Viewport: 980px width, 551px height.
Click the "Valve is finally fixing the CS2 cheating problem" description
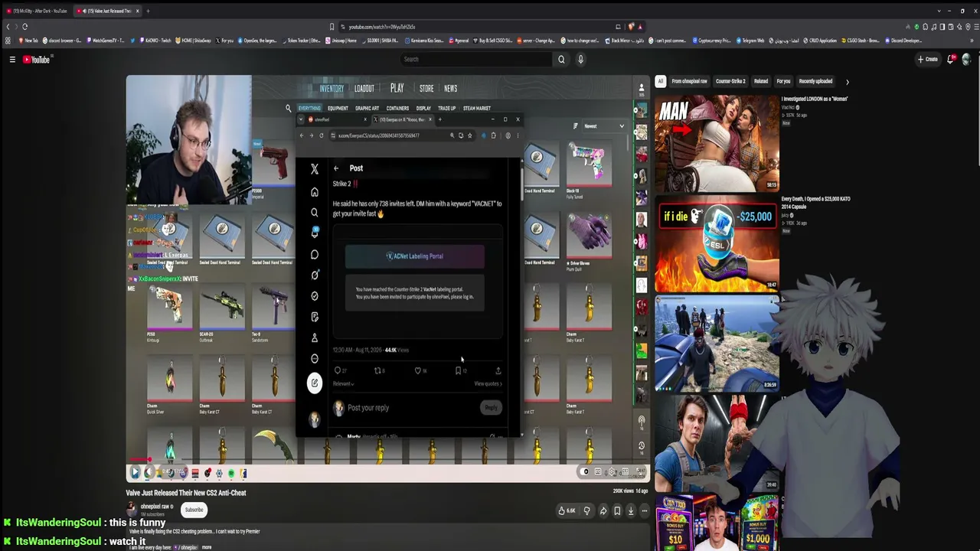(x=194, y=531)
